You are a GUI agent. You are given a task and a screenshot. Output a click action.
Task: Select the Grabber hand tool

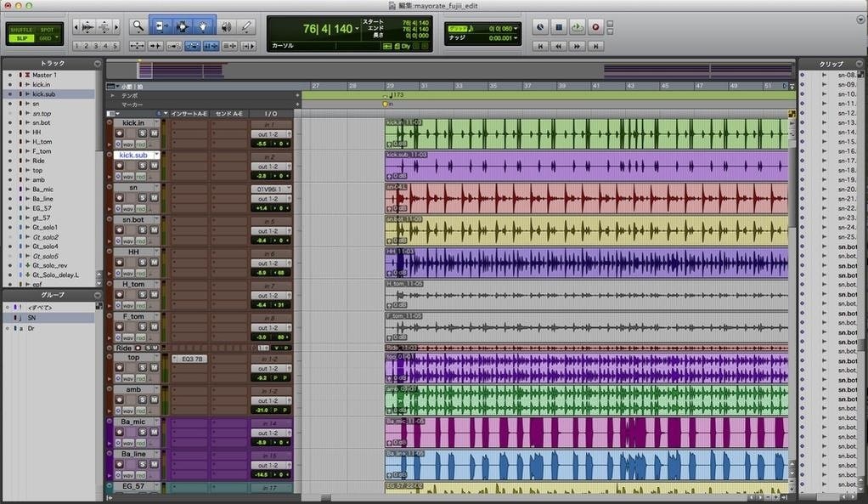tap(203, 26)
